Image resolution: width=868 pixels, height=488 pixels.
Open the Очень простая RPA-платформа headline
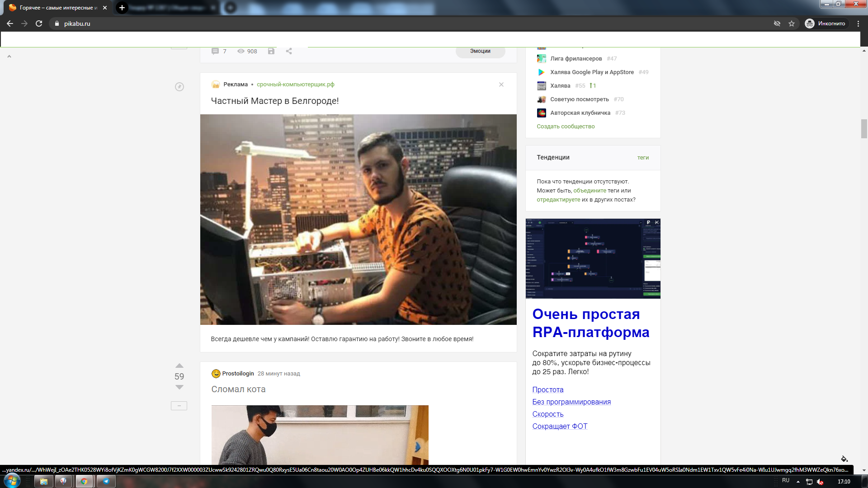coord(591,323)
